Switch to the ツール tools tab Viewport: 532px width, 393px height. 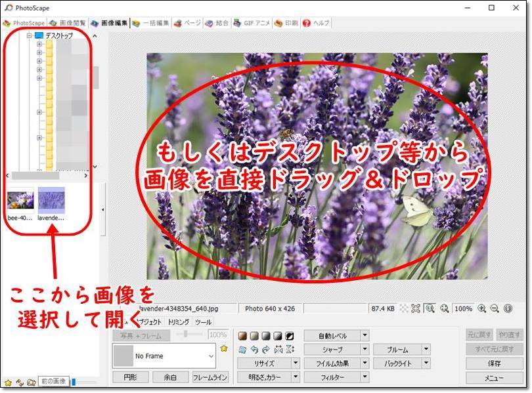click(x=203, y=322)
